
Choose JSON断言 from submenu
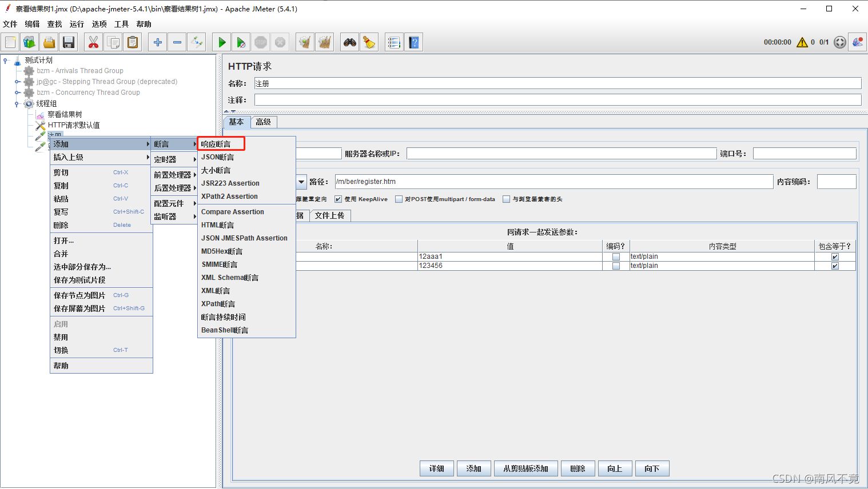pos(246,157)
